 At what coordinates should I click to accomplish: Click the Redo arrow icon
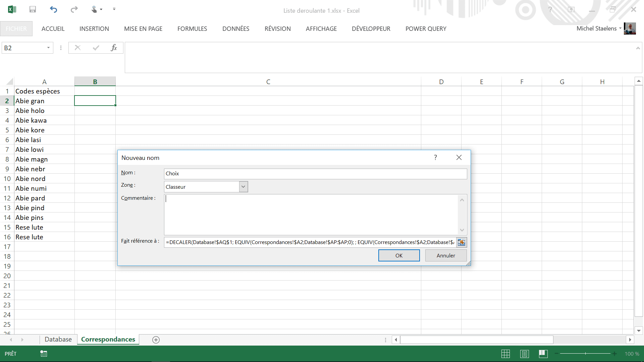point(74,9)
